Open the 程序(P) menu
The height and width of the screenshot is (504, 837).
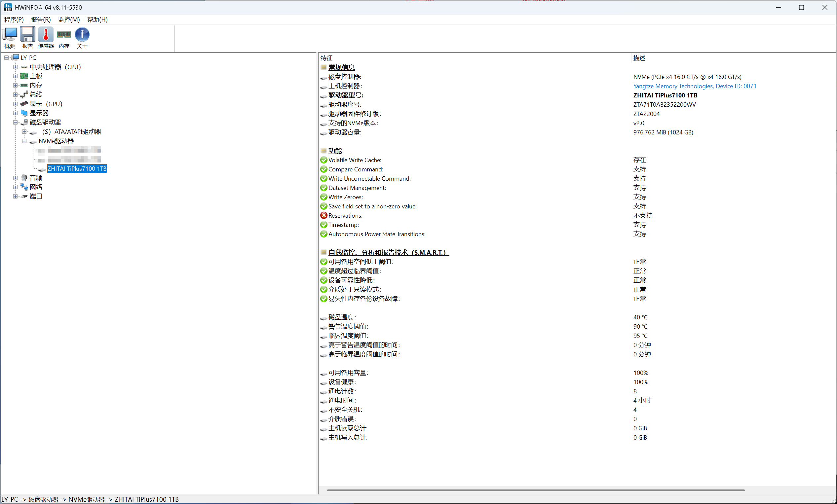(14, 20)
